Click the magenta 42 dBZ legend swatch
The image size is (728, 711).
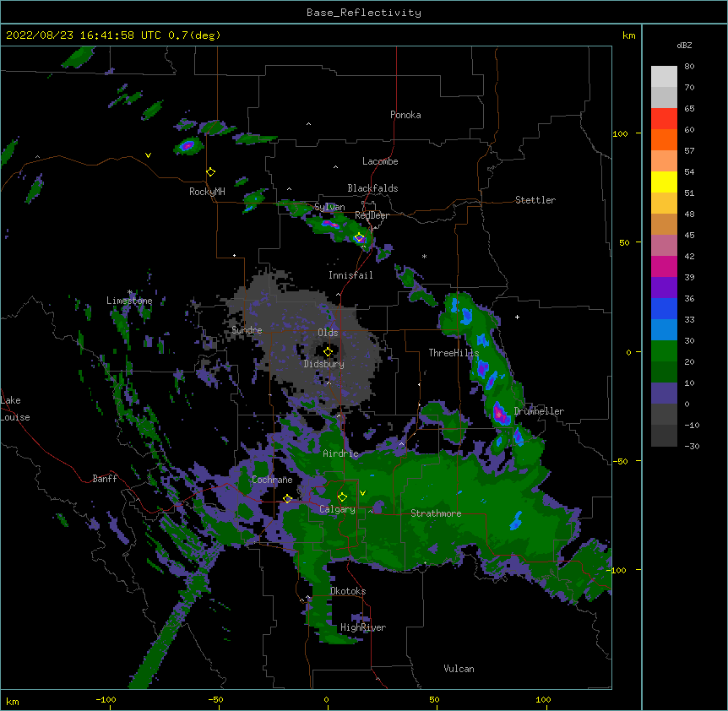coord(664,266)
